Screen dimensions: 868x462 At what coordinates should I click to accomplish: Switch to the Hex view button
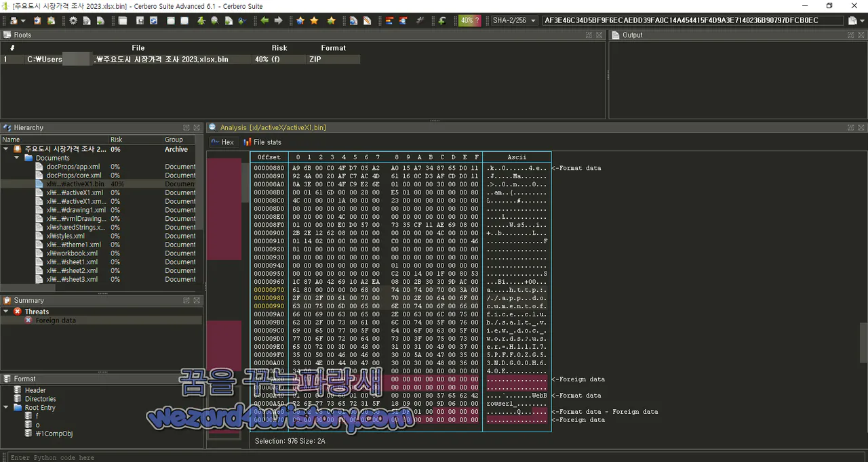point(222,142)
